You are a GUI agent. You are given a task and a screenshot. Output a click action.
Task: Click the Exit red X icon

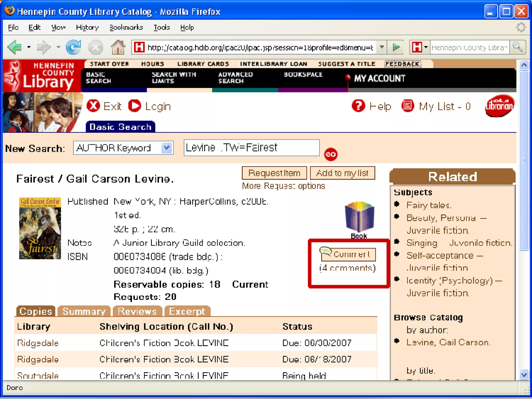(93, 106)
